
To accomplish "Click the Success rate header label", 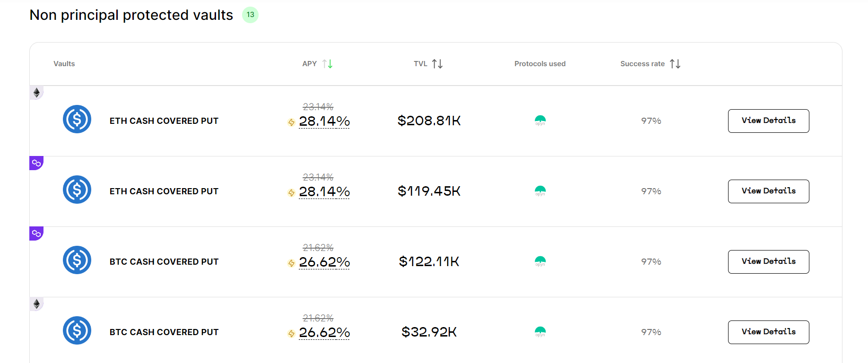I will pyautogui.click(x=642, y=64).
